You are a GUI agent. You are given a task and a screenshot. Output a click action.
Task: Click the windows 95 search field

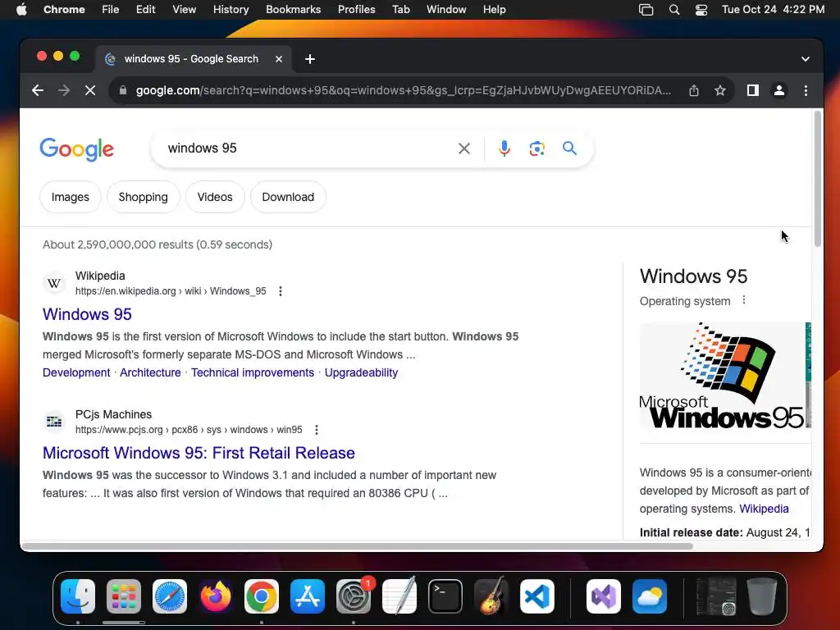(308, 148)
